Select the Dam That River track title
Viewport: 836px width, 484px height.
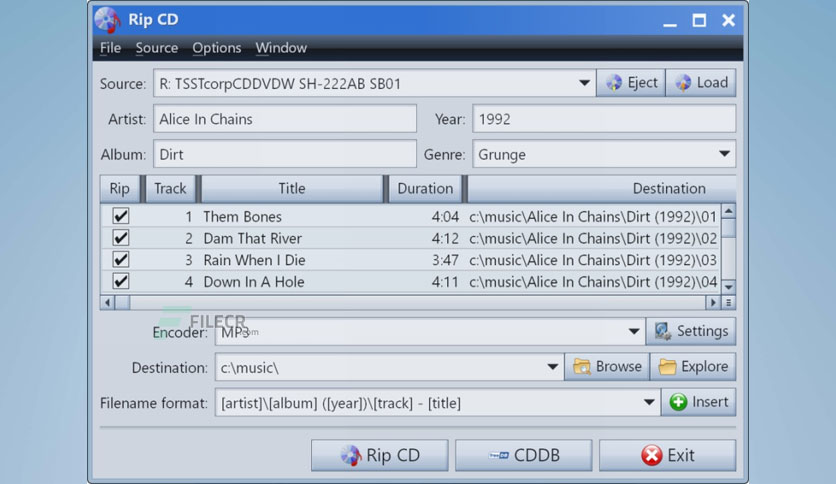(x=252, y=238)
